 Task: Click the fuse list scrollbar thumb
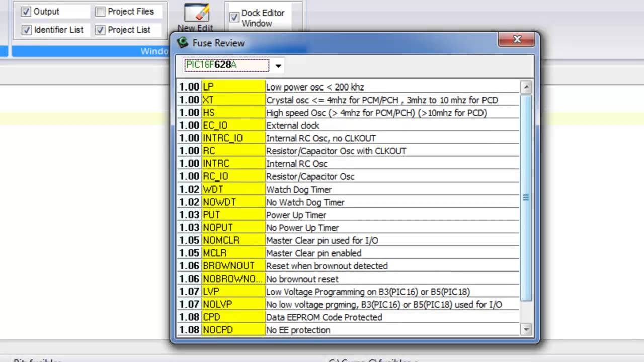[526, 197]
